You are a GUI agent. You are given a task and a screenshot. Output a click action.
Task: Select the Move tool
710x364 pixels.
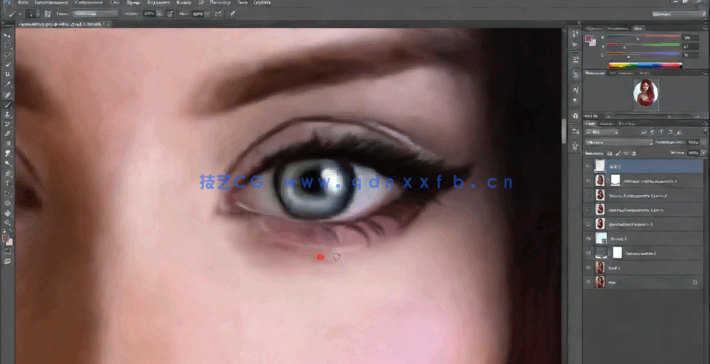(x=8, y=35)
